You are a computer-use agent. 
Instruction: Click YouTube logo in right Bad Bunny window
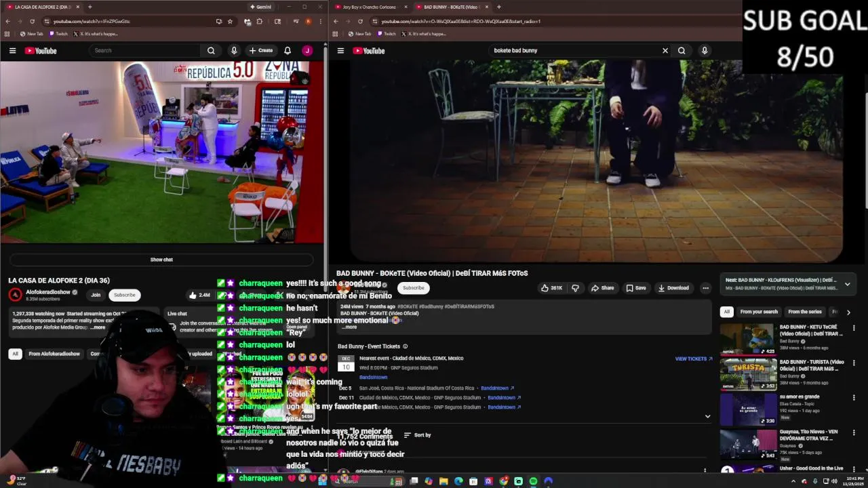click(369, 51)
